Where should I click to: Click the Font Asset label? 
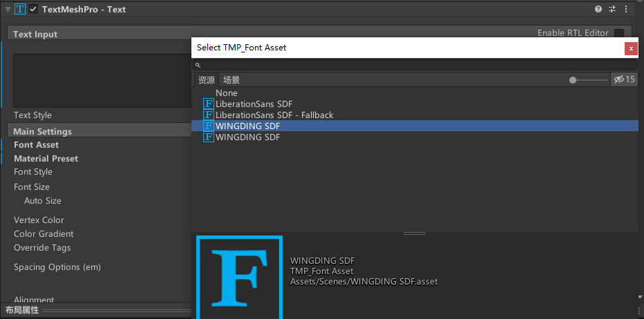click(x=36, y=145)
